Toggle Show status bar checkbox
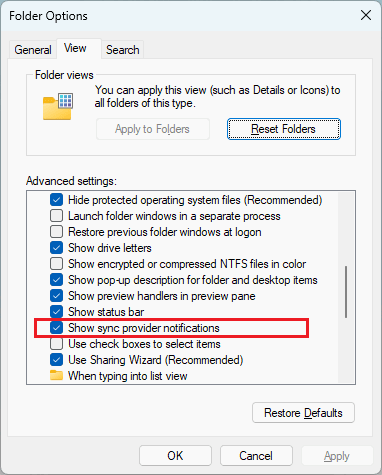Screen dimensions: 382x475 56,312
